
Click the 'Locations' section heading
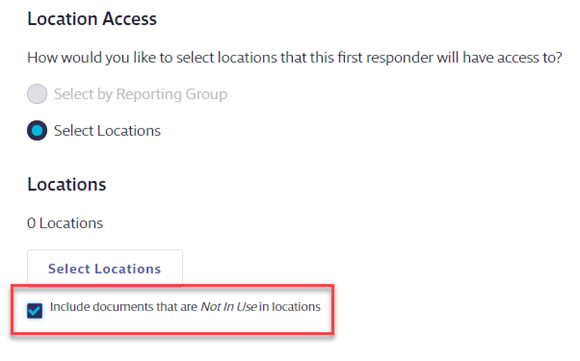tap(67, 184)
